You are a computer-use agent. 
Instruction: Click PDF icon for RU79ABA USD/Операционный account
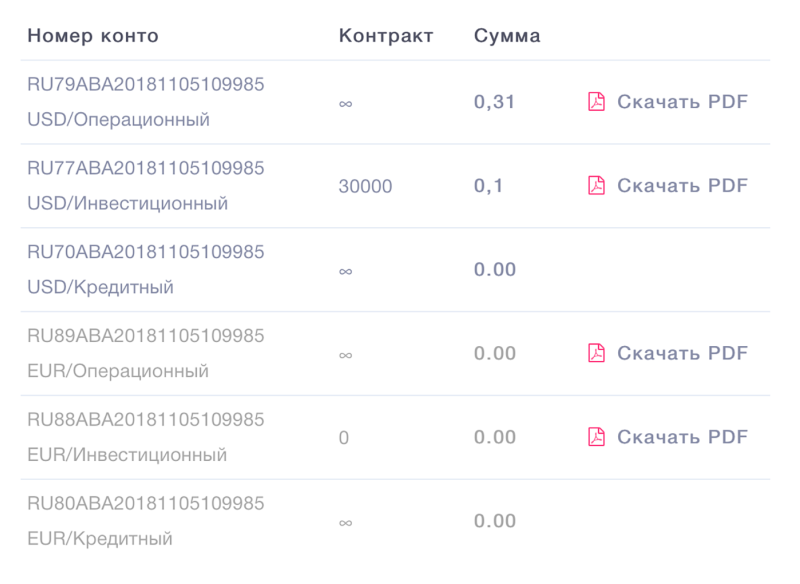(596, 102)
